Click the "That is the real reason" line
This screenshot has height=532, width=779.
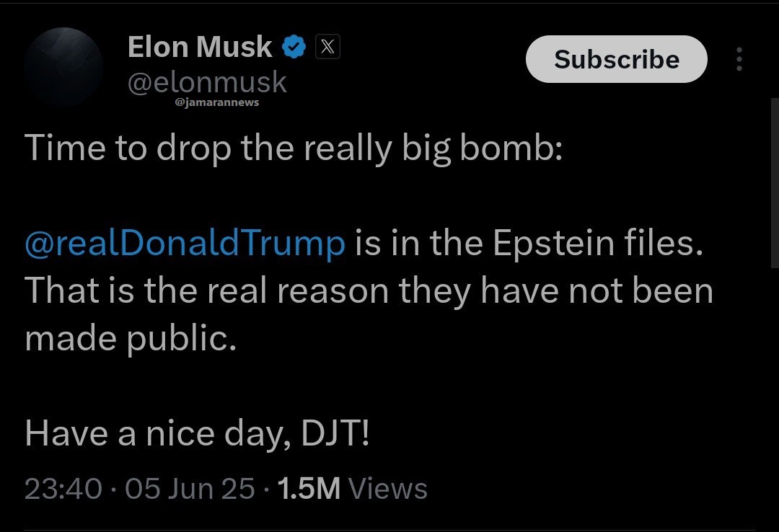368,291
